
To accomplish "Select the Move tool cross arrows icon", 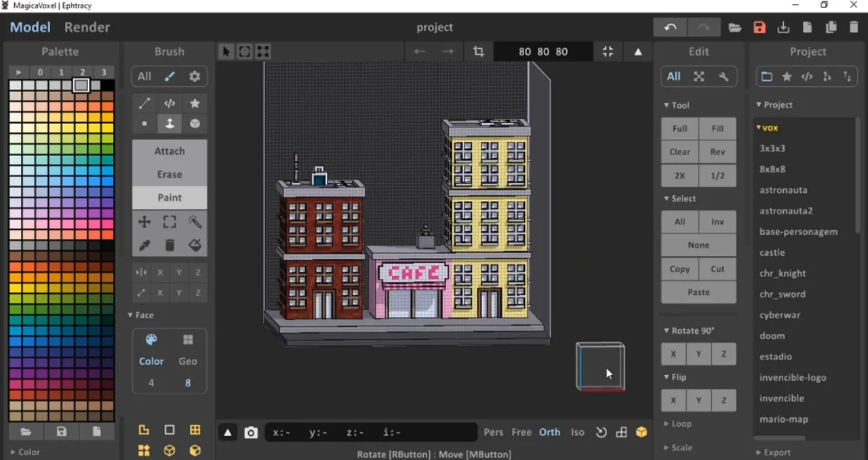I will (x=144, y=222).
